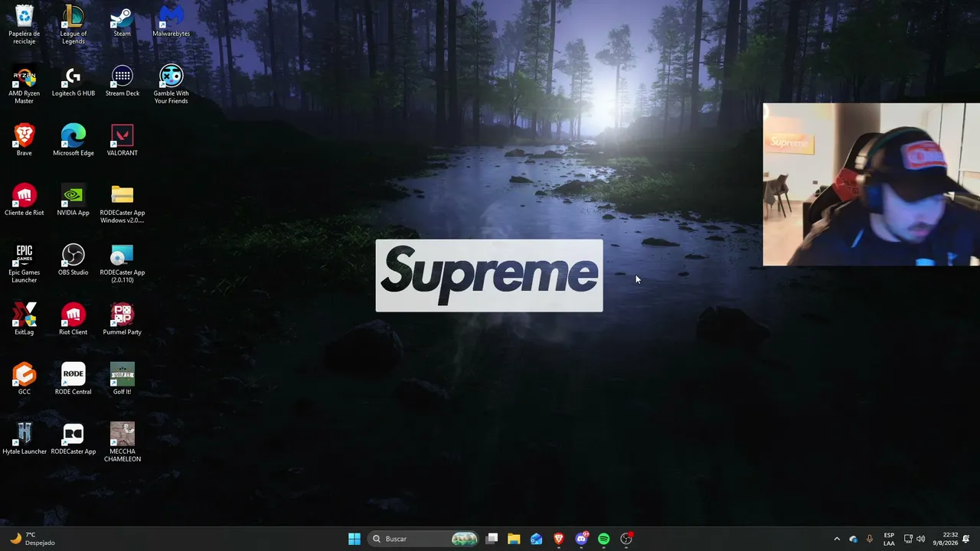Click the microphone tray indicator

(870, 539)
